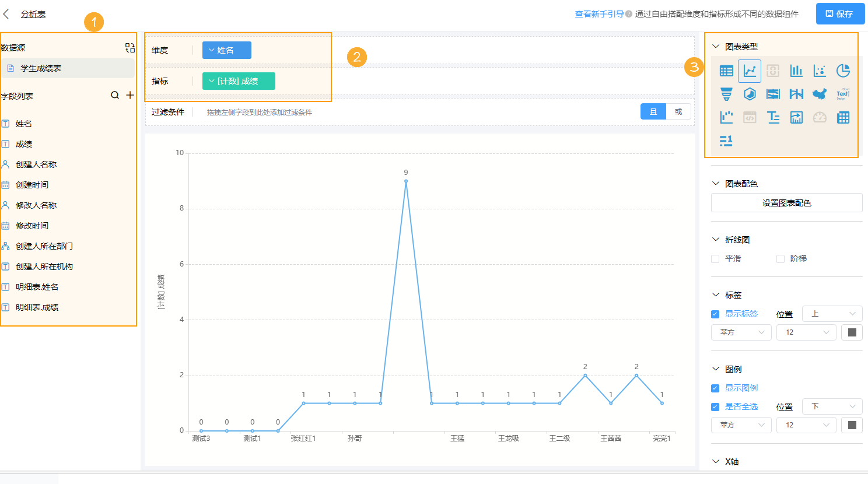Click the label font color swatch
This screenshot has width=868, height=484.
click(852, 332)
